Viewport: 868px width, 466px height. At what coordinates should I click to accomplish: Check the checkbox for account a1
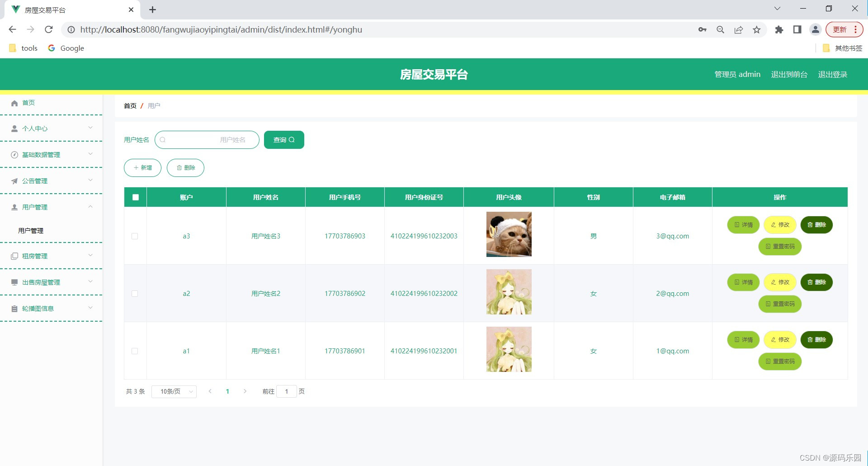(135, 351)
